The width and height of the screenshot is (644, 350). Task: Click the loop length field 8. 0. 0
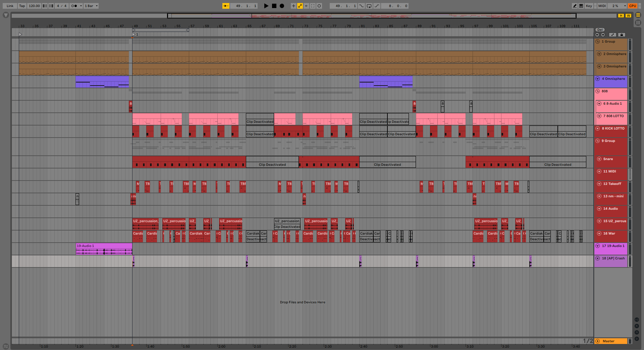click(395, 6)
